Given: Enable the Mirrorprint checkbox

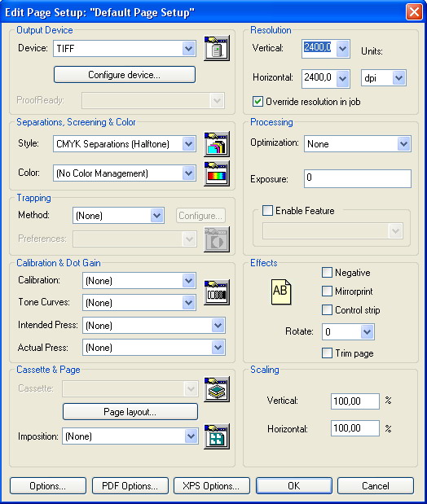Looking at the screenshot, I should 327,291.
